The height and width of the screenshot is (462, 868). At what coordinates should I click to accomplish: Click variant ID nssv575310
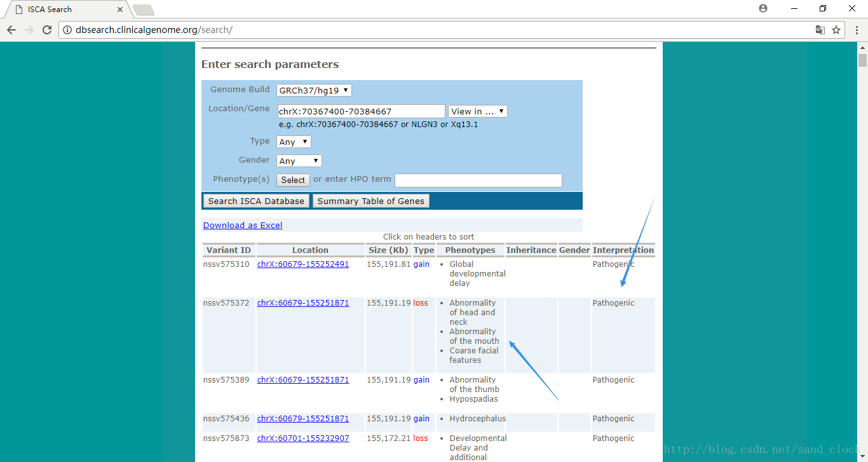(x=226, y=264)
